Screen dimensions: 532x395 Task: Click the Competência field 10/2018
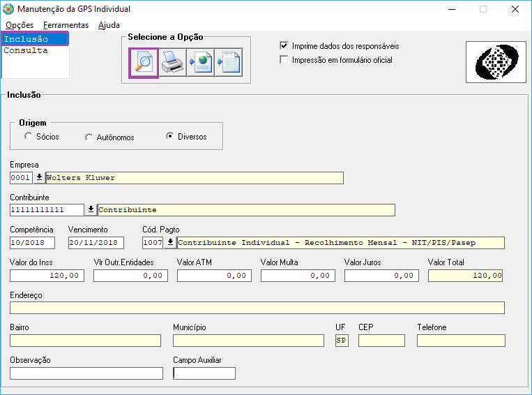click(x=32, y=242)
